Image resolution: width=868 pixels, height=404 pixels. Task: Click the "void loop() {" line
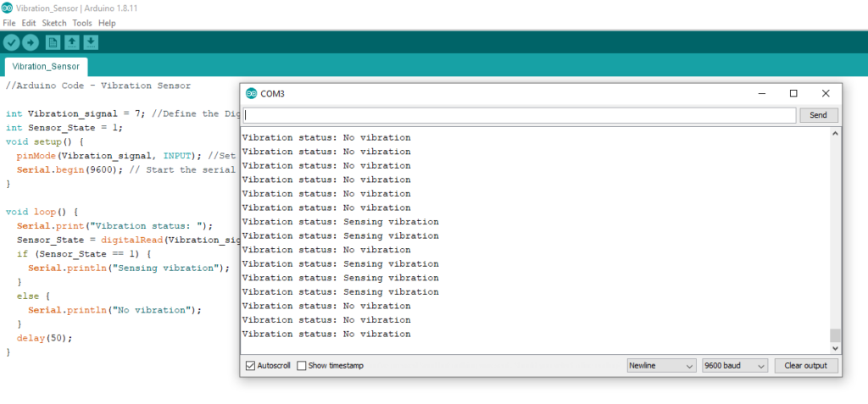tap(42, 212)
